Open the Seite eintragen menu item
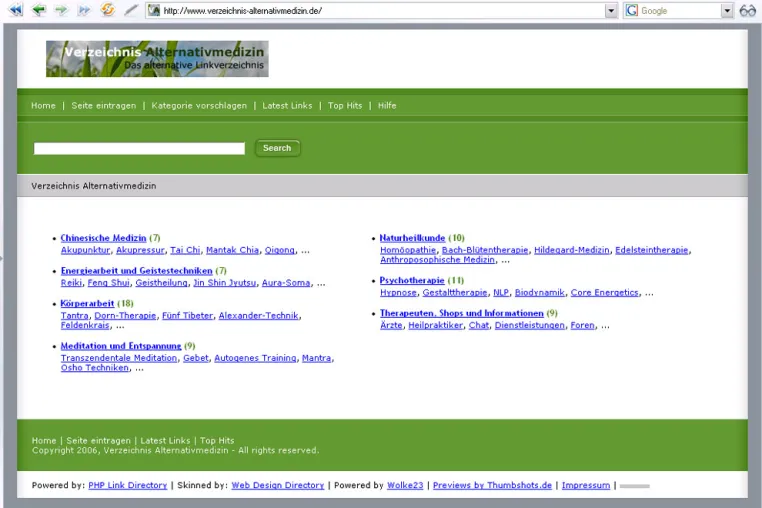Viewport: 762px width, 508px height. [104, 105]
